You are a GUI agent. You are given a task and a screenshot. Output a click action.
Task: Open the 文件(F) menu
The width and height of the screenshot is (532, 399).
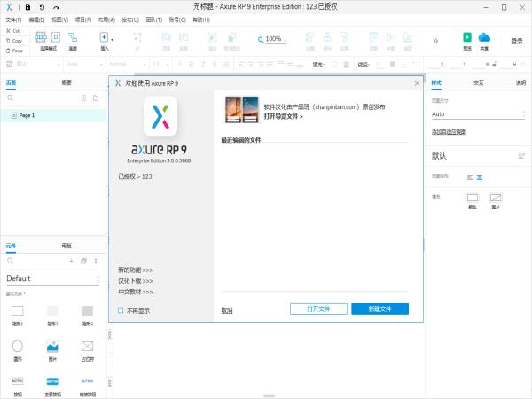point(13,20)
